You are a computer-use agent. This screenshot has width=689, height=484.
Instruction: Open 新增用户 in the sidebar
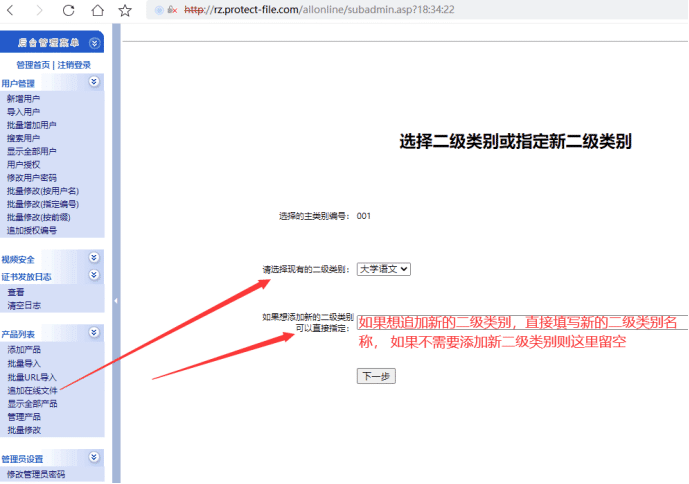coord(24,99)
